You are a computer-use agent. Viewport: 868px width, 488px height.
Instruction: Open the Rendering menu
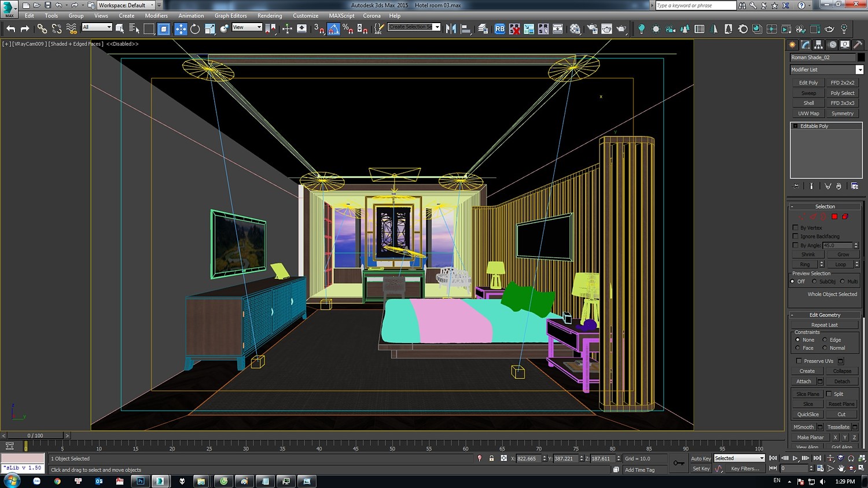(270, 16)
